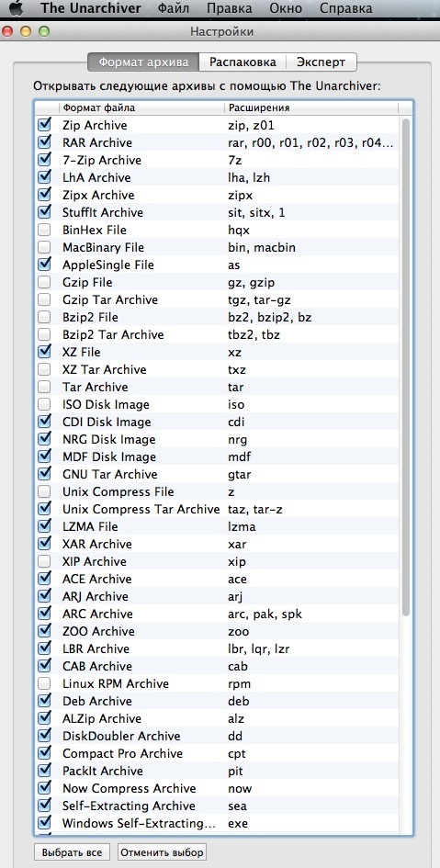Enable the Linux RPM Archive checkbox
This screenshot has width=440, height=868.
pos(44,683)
